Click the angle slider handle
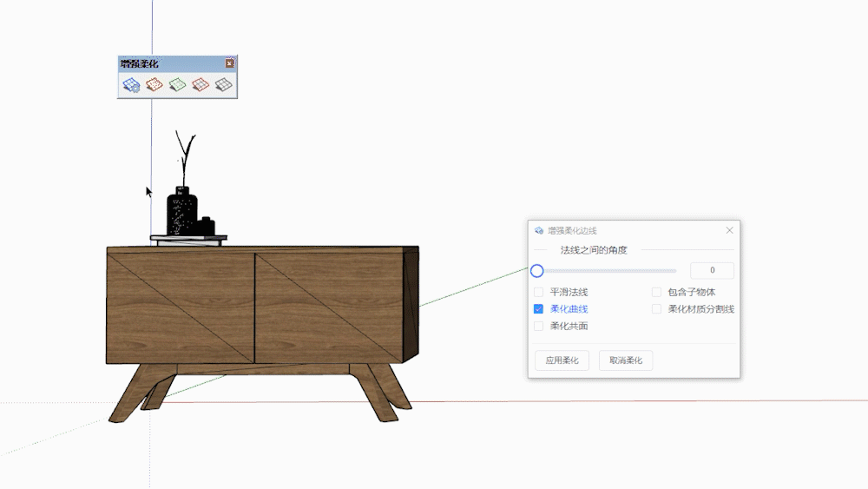Screen dimensions: 868x489 pyautogui.click(x=537, y=271)
